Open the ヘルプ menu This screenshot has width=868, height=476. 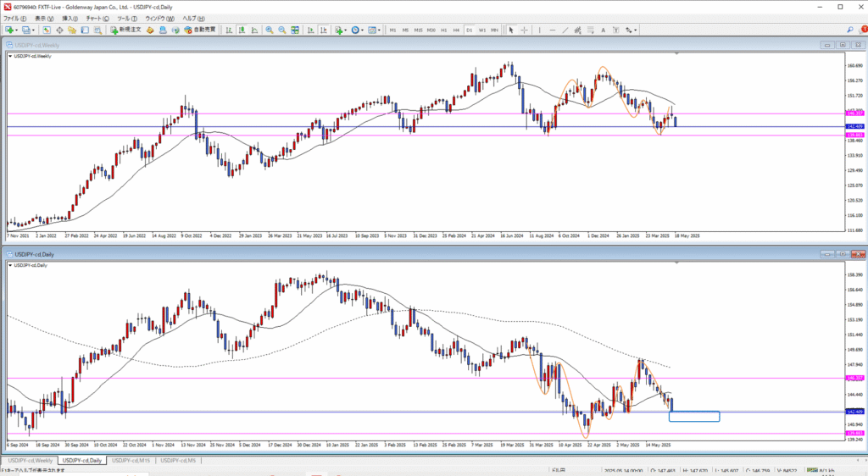tap(193, 19)
